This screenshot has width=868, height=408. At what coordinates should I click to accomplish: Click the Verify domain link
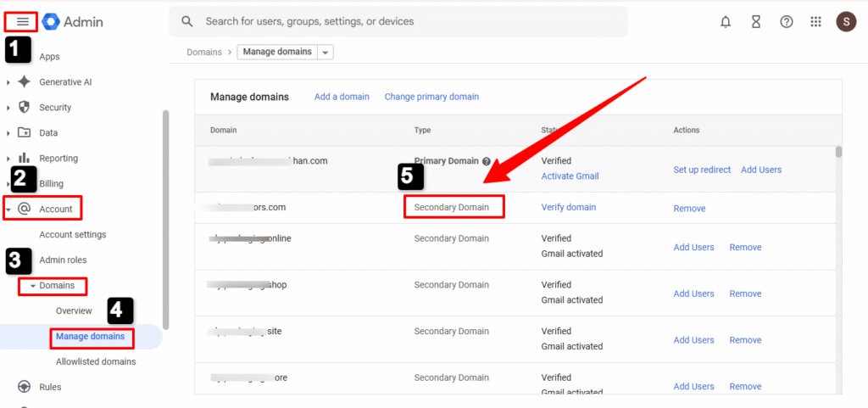pos(568,207)
